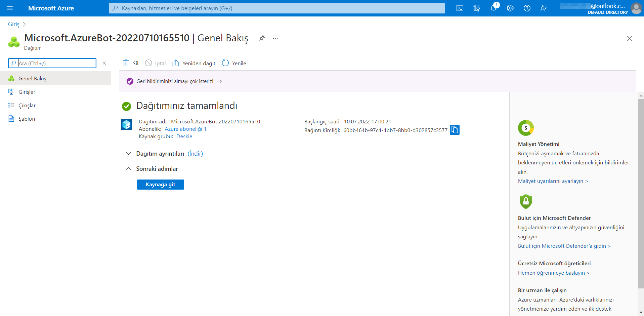Image resolution: width=644 pixels, height=316 pixels.
Task: Open portal settings gear
Action: (x=510, y=8)
